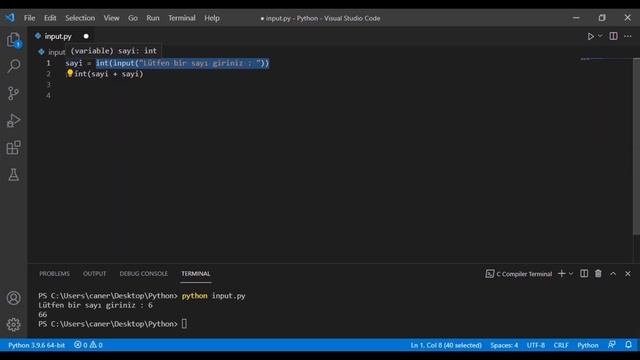
Task: Open the Terminal menu
Action: click(182, 18)
